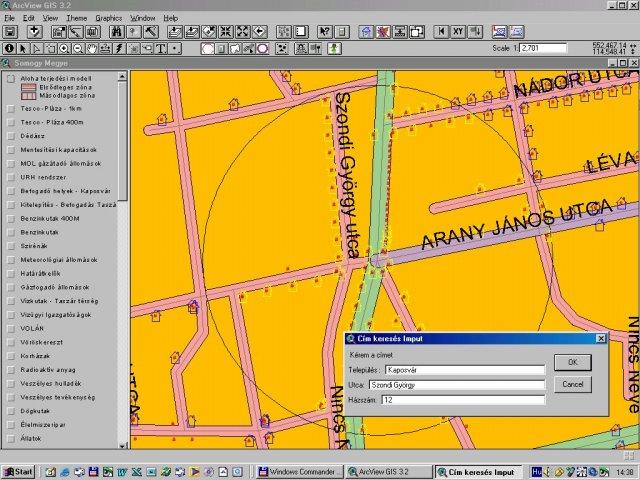Screen dimensions: 640x480
Task: Activate the Zoom In tool
Action: 63,48
